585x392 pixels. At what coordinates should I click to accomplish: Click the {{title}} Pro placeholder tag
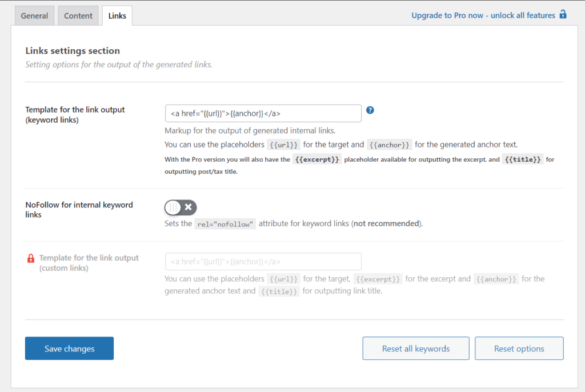point(523,159)
